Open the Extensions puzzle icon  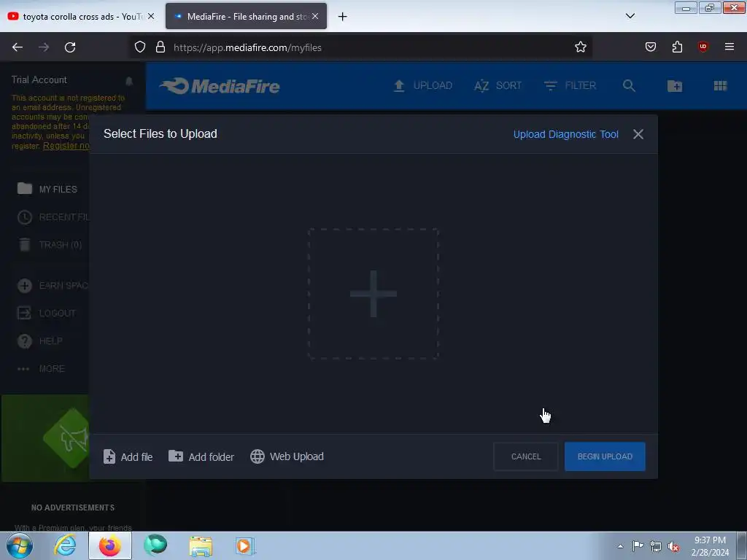click(x=677, y=47)
